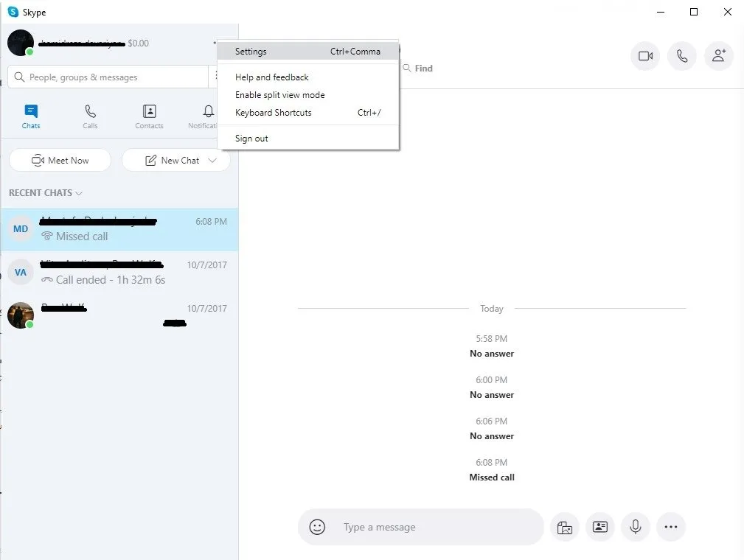Switch to the Contacts tab
744x560 pixels.
149,116
